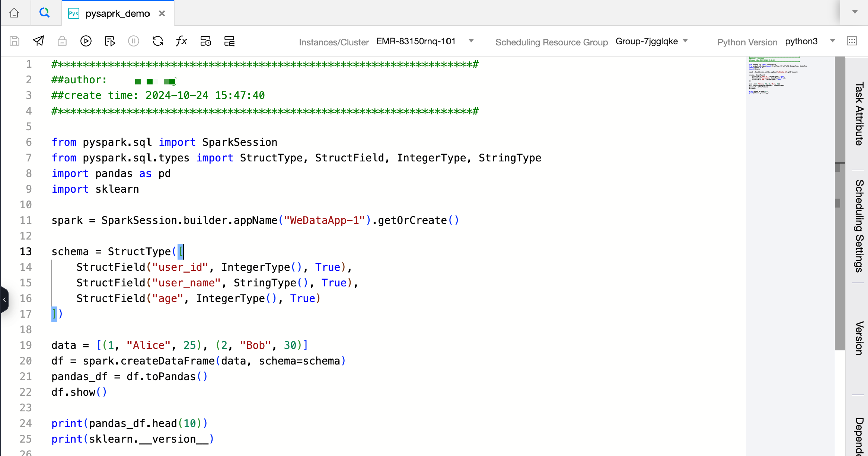Viewport: 868px width, 456px height.
Task: Select the pysaprk_demo tab
Action: click(x=117, y=13)
